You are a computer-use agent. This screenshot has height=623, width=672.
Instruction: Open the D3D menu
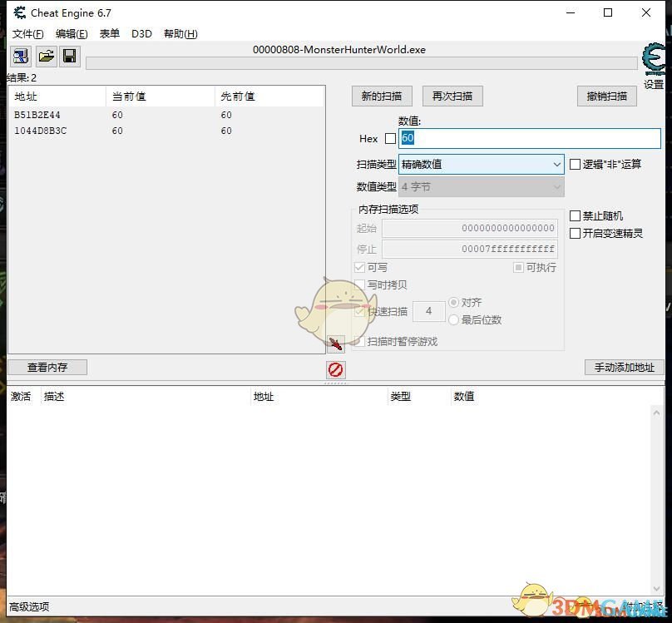coord(141,34)
